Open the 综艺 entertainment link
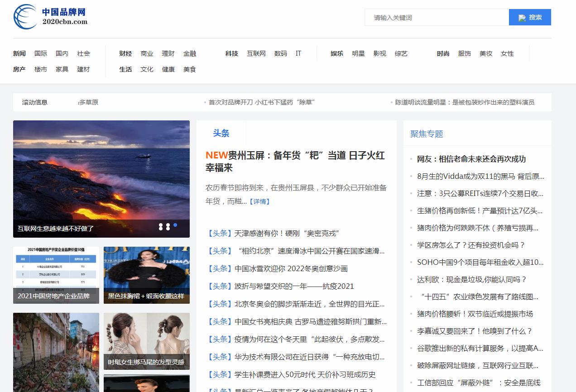Screen dimensions: 576x392 (x=401, y=53)
